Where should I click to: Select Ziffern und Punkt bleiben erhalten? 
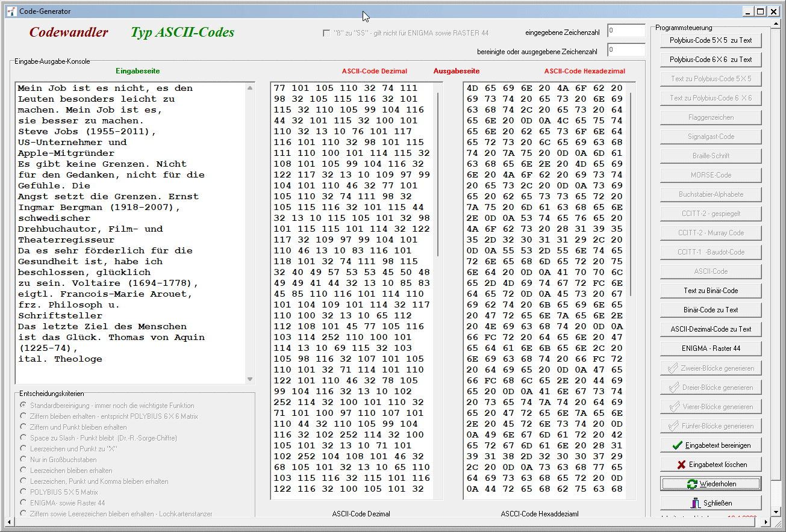pos(23,427)
